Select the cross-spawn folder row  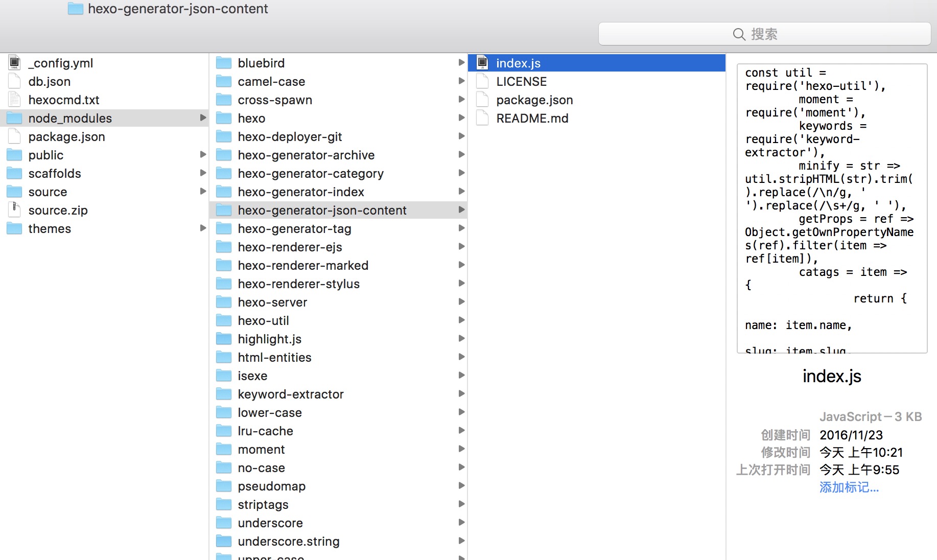(338, 100)
